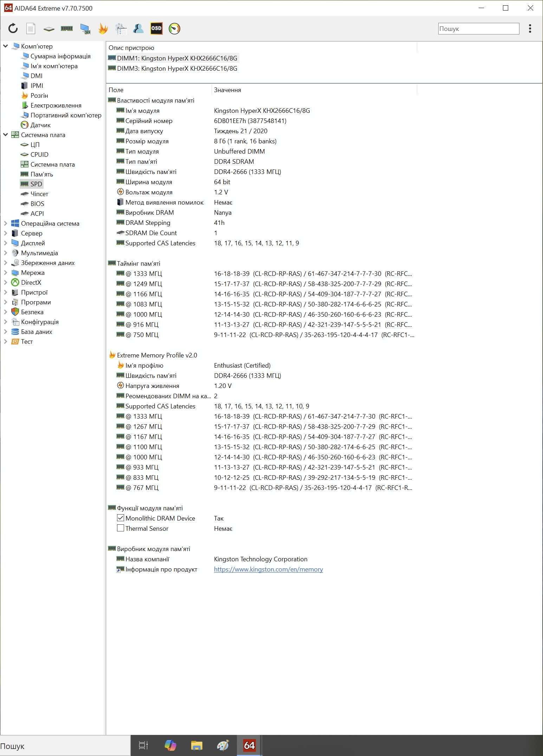The height and width of the screenshot is (756, 543).
Task: Collapse the Системна плата tree node
Action: point(6,135)
